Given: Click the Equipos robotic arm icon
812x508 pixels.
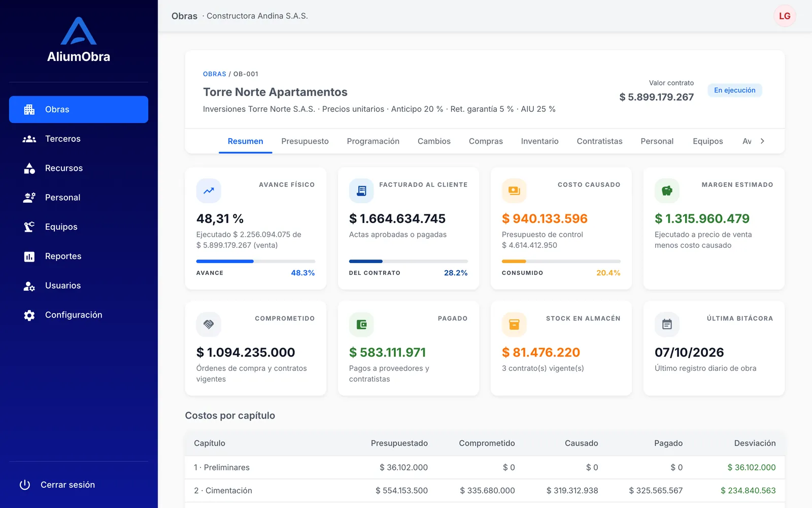Looking at the screenshot, I should coord(29,227).
